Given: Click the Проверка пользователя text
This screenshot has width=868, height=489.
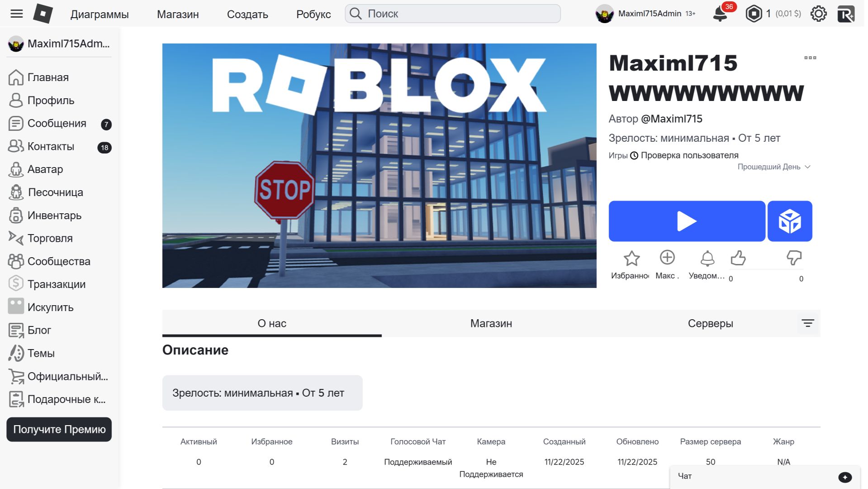Looking at the screenshot, I should click(x=689, y=156).
